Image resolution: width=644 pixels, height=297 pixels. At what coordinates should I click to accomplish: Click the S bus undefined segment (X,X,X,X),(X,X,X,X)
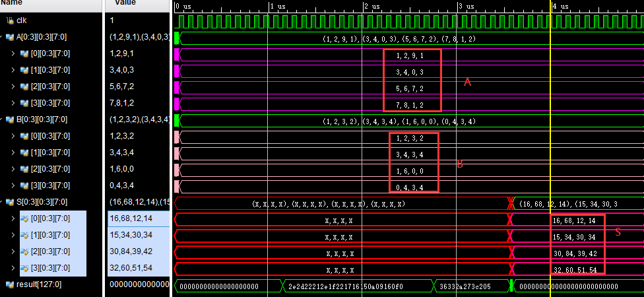coord(342,204)
